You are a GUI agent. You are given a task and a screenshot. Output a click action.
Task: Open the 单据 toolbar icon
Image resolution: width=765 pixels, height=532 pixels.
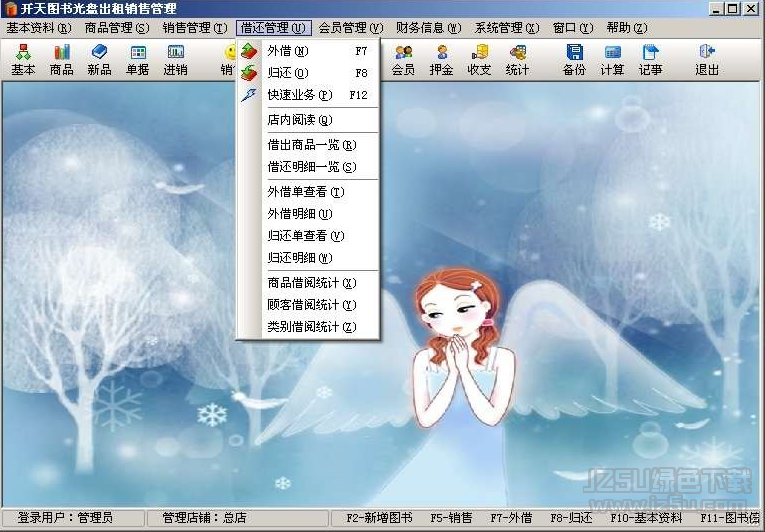pos(138,60)
